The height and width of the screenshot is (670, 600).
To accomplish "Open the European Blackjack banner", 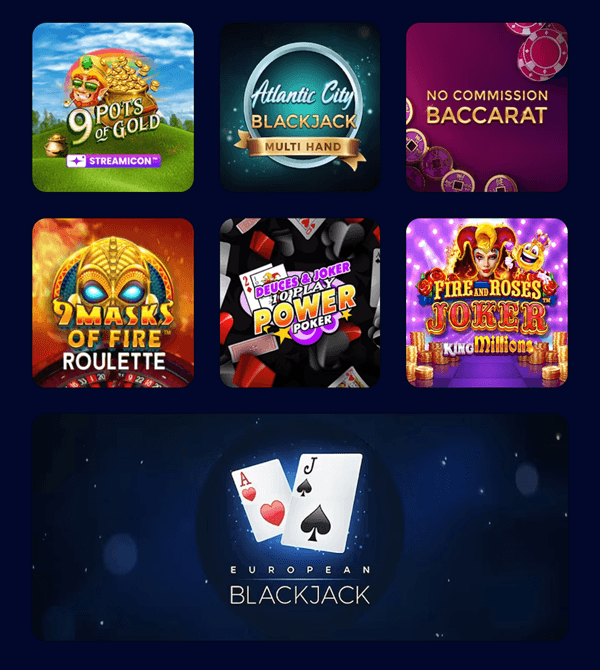I will pos(300,527).
